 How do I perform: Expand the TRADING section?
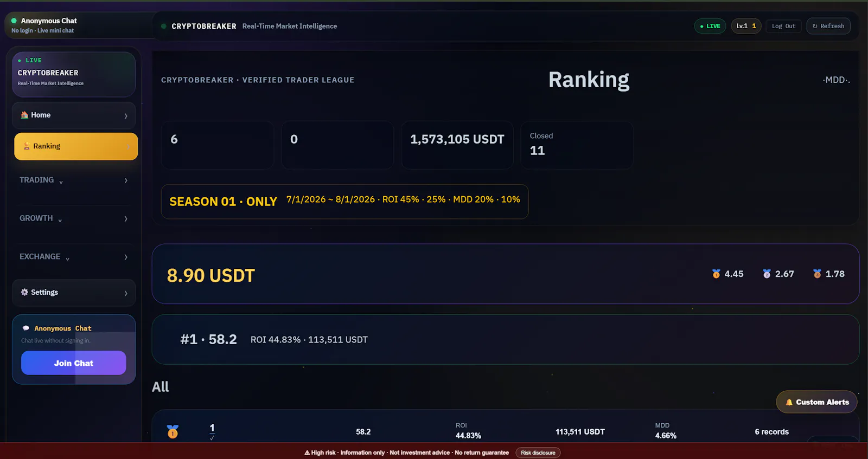pos(74,180)
